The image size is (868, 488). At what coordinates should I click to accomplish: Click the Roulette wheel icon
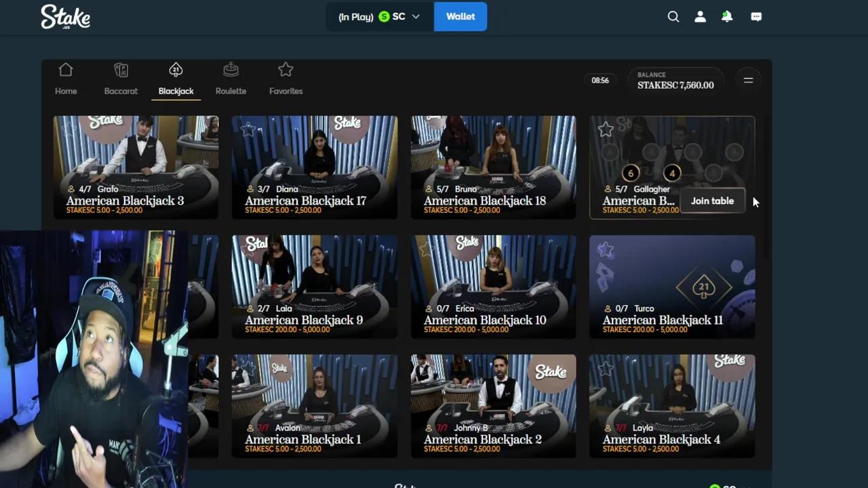231,70
